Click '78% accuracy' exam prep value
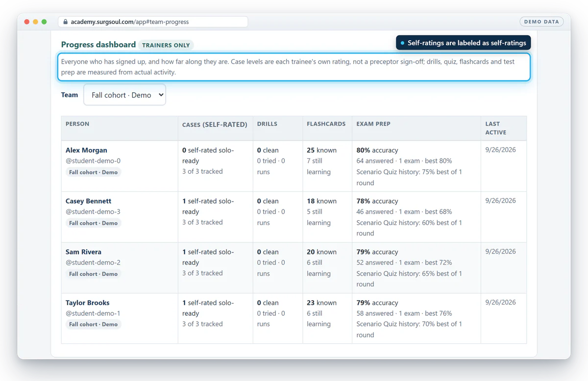The height and width of the screenshot is (381, 588). pos(377,201)
